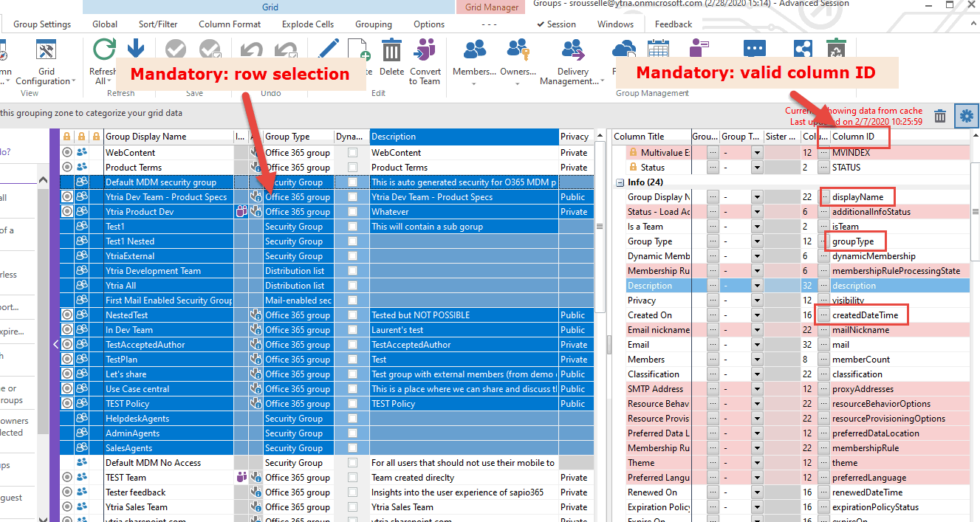980x522 pixels.
Task: Click trash icon beside cache update message
Action: point(940,116)
